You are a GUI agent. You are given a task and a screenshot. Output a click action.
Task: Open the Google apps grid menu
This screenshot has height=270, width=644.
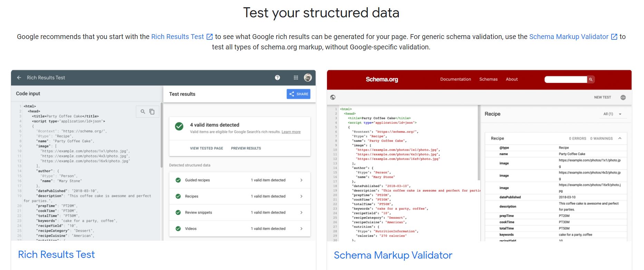coord(296,77)
